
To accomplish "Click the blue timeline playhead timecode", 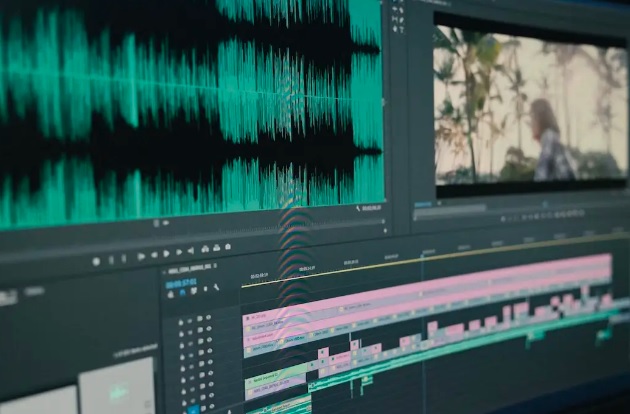I will [180, 283].
